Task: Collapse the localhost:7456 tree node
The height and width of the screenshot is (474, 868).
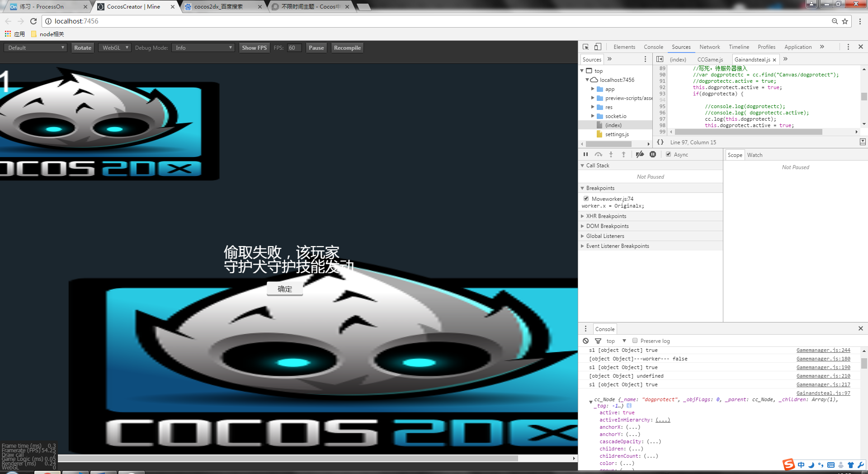Action: pyautogui.click(x=588, y=80)
